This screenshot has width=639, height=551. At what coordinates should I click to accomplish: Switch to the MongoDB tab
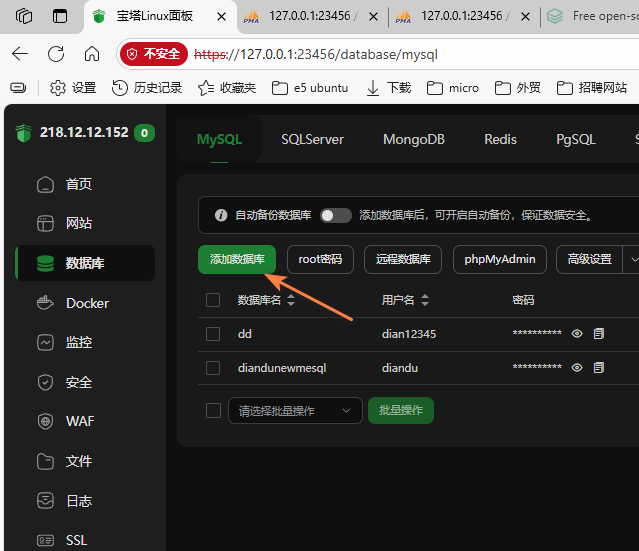click(x=413, y=139)
